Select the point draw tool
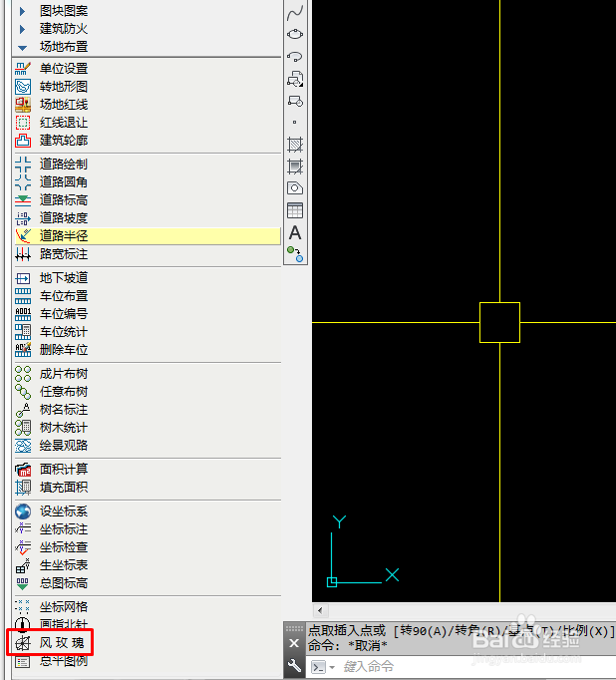616x680 pixels. pos(295,123)
